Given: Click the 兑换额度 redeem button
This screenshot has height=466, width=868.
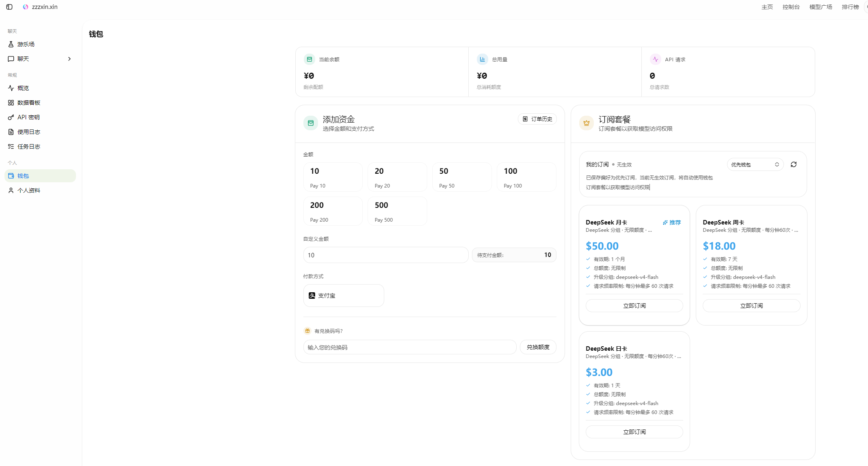Looking at the screenshot, I should tap(538, 347).
